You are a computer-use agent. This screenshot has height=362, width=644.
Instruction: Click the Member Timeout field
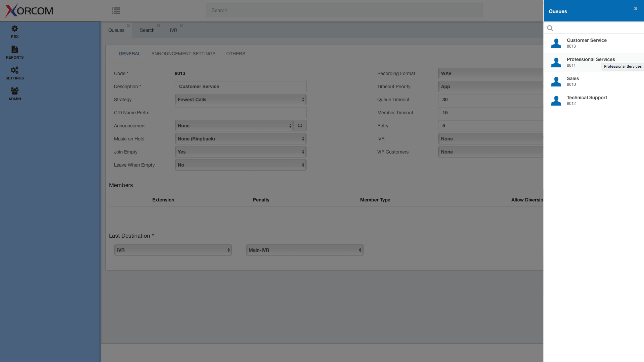pos(491,113)
